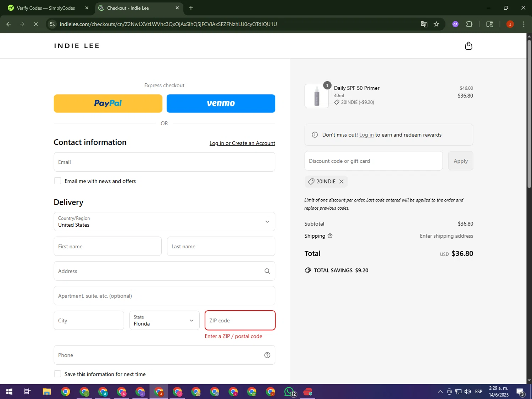532x399 pixels.
Task: Click the browser back arrow
Action: pyautogui.click(x=9, y=24)
